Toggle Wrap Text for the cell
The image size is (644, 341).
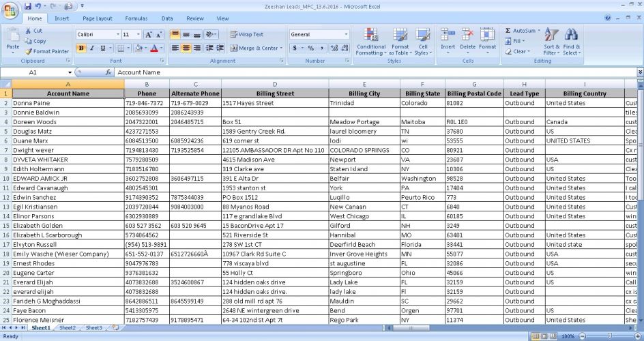pos(246,34)
